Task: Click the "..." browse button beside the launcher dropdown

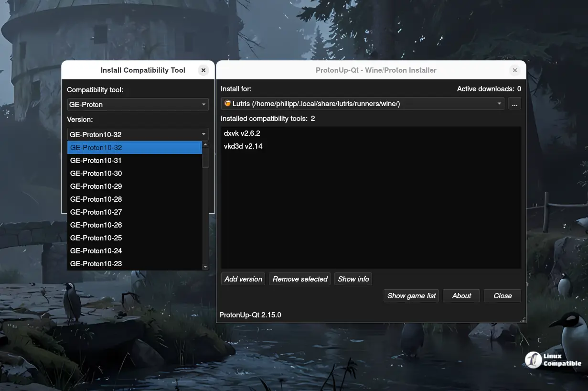Action: [514, 103]
